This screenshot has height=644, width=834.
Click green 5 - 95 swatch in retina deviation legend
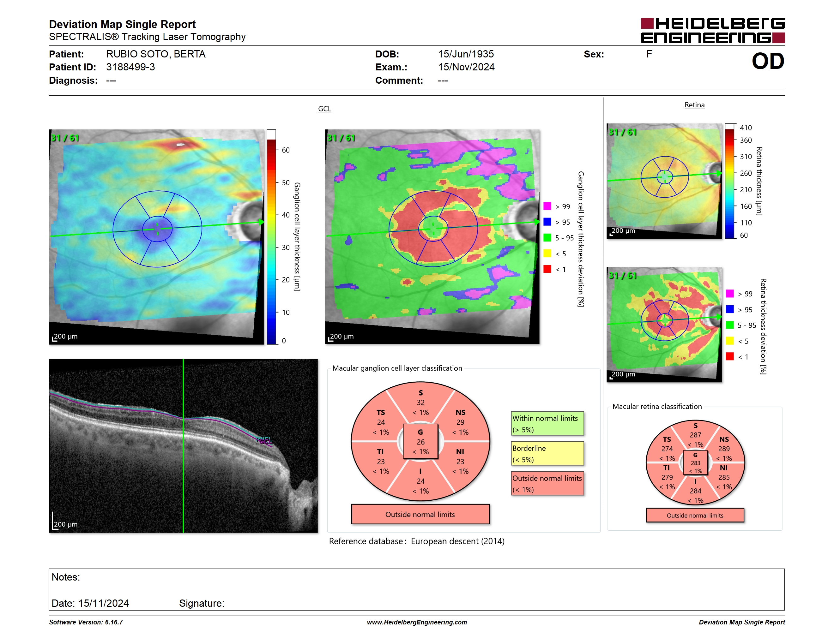pyautogui.click(x=730, y=325)
